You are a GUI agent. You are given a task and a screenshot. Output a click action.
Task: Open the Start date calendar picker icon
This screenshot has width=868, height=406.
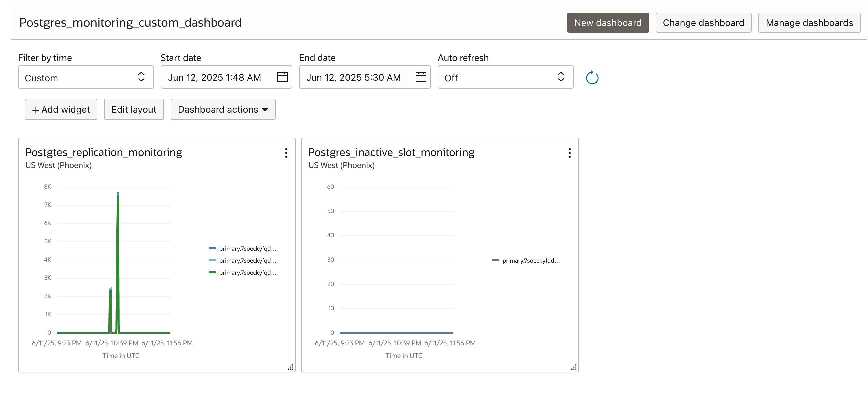pyautogui.click(x=282, y=77)
